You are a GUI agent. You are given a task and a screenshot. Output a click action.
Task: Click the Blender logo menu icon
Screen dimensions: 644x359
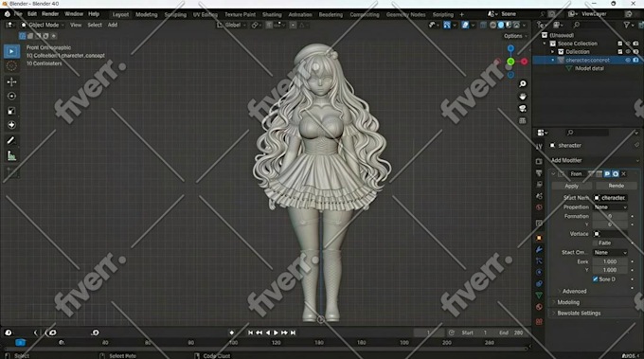(x=7, y=14)
